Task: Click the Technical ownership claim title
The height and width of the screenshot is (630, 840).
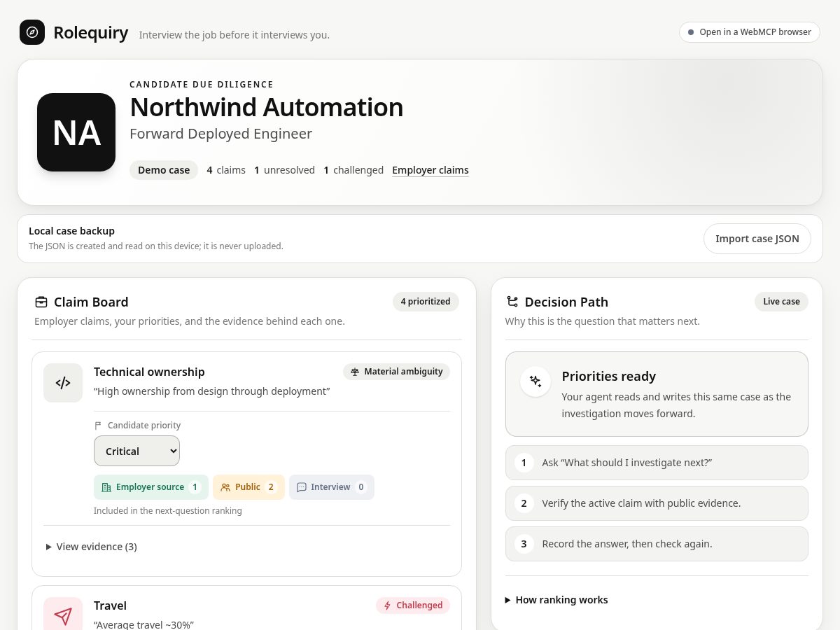Action: 149,372
